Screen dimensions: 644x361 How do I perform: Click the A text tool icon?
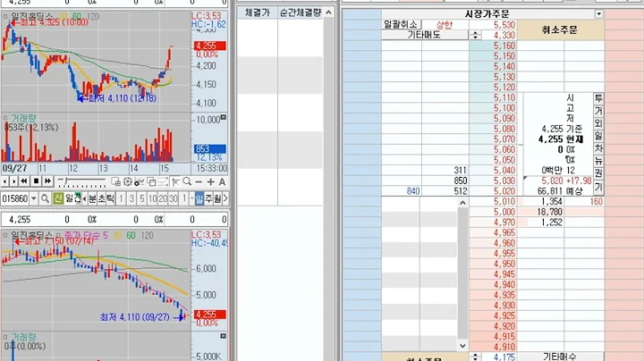[x=222, y=181]
